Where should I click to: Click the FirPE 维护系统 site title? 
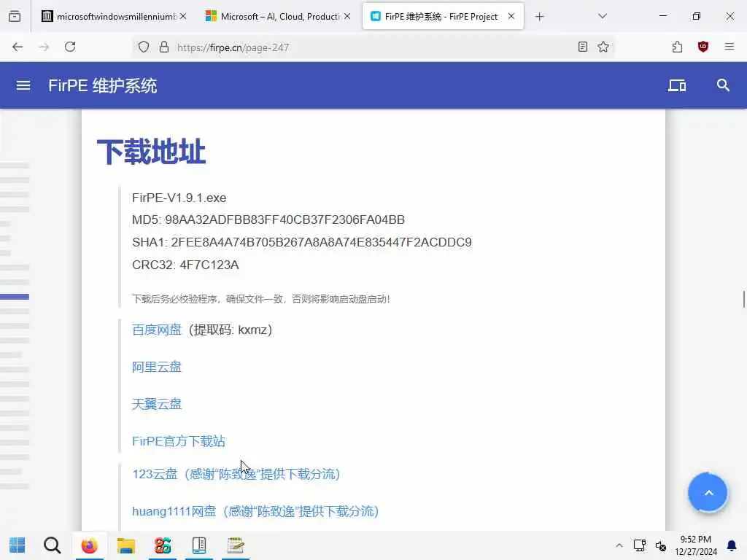tap(102, 86)
